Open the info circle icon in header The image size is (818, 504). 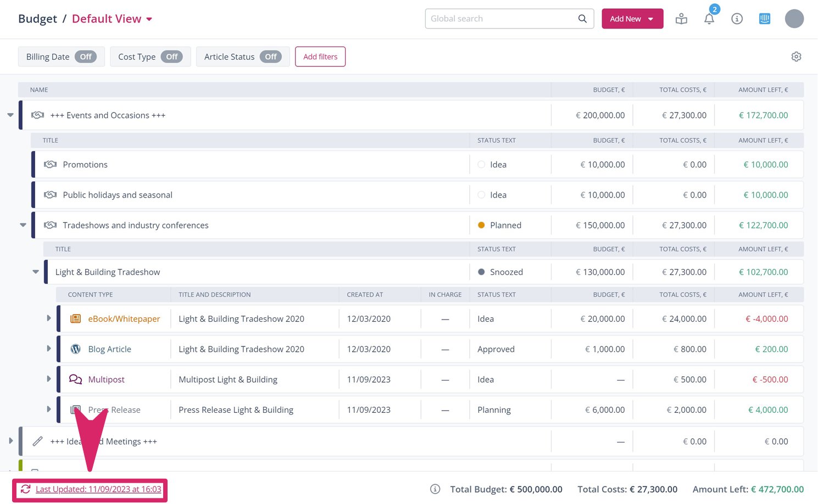[737, 19]
